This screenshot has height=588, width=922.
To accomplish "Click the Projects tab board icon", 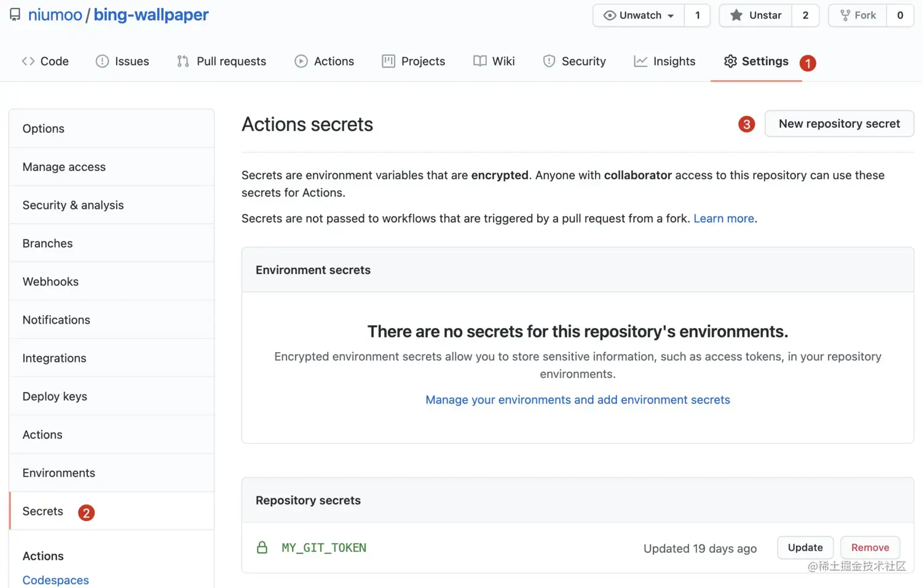I will coord(388,61).
